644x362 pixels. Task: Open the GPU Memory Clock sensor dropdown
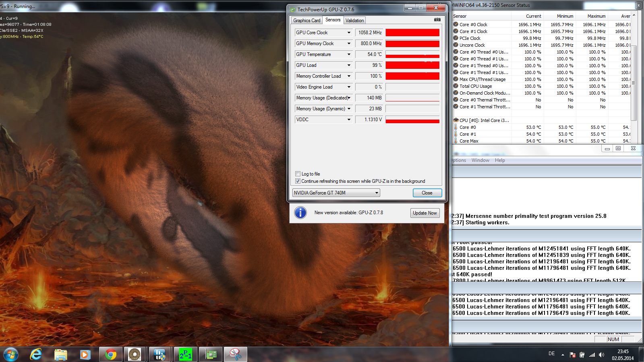point(349,43)
